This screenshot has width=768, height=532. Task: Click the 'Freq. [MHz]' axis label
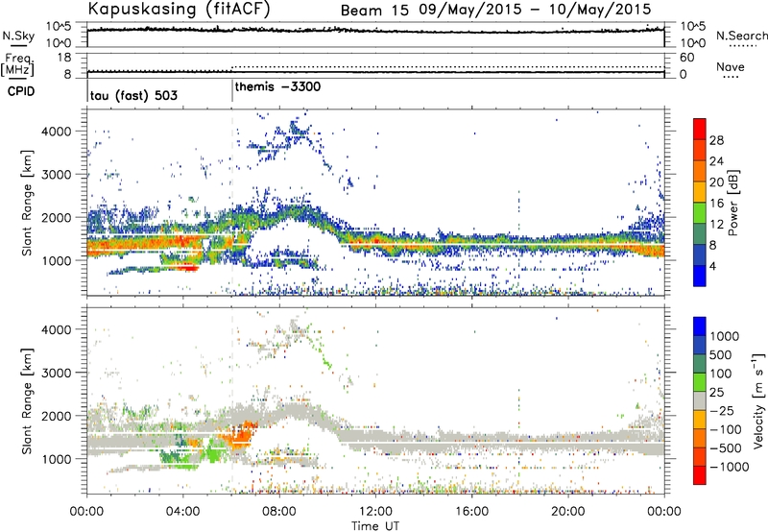(x=18, y=65)
